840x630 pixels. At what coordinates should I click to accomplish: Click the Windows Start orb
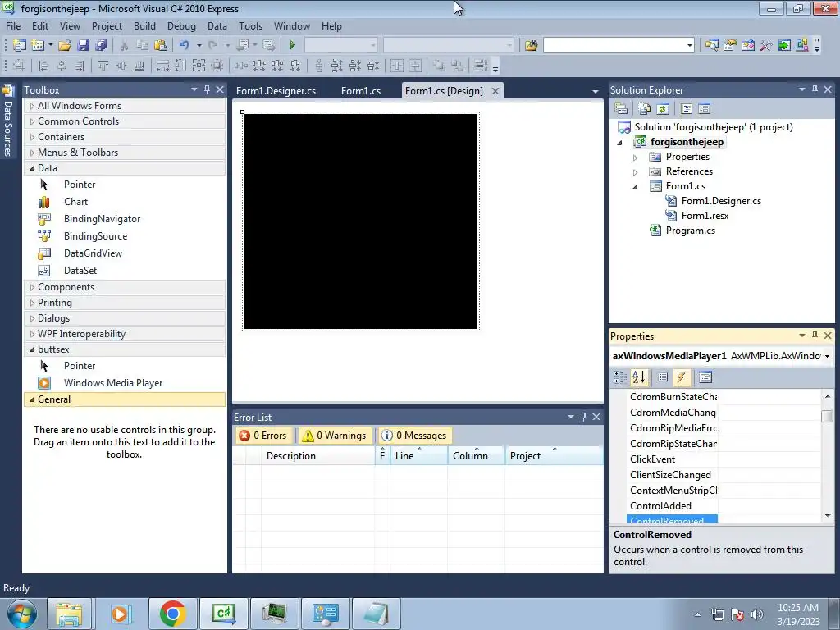pyautogui.click(x=22, y=614)
